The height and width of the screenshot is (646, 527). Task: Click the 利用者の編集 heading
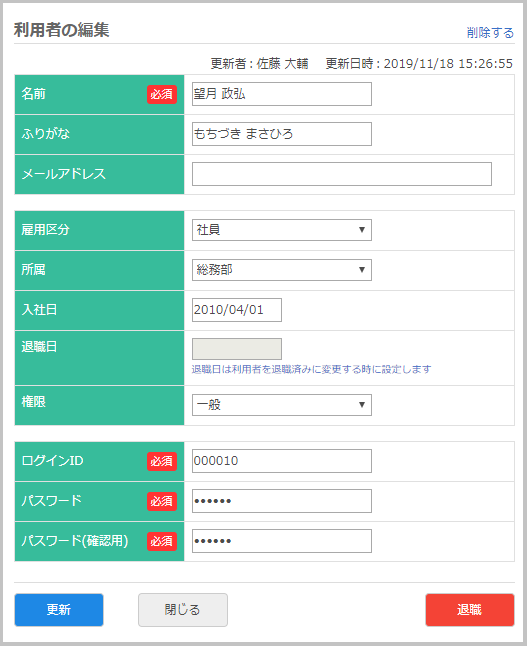[x=61, y=30]
